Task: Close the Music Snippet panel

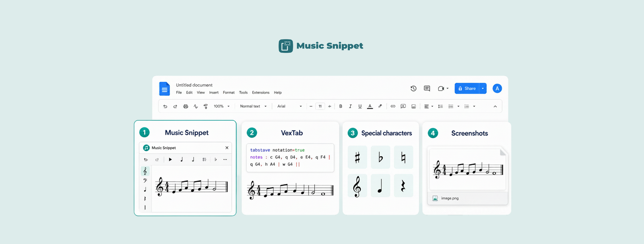Action: (227, 148)
